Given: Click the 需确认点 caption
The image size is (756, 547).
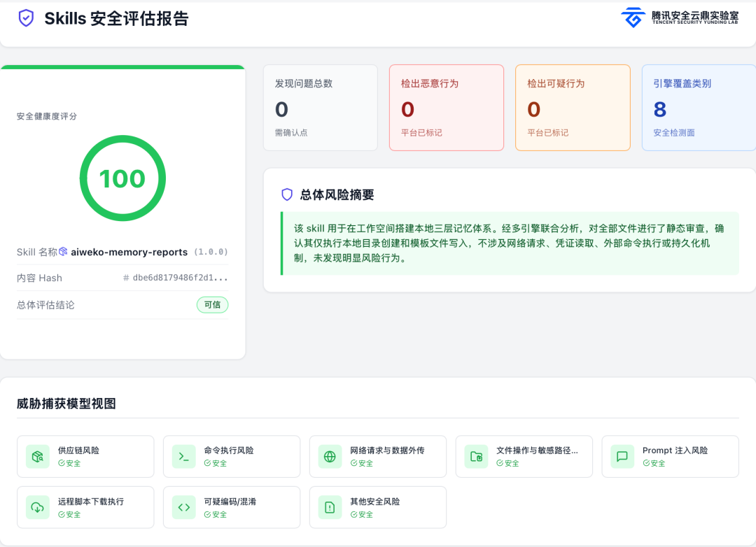Looking at the screenshot, I should click(291, 132).
